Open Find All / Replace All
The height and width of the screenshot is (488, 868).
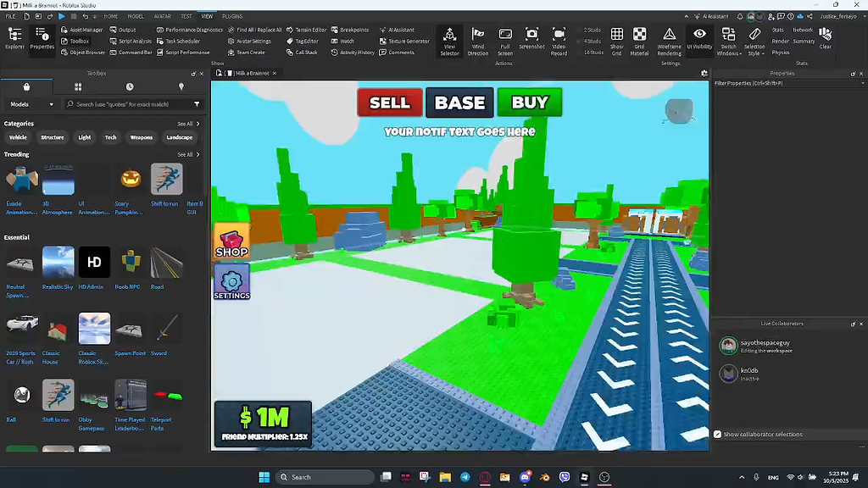(254, 30)
